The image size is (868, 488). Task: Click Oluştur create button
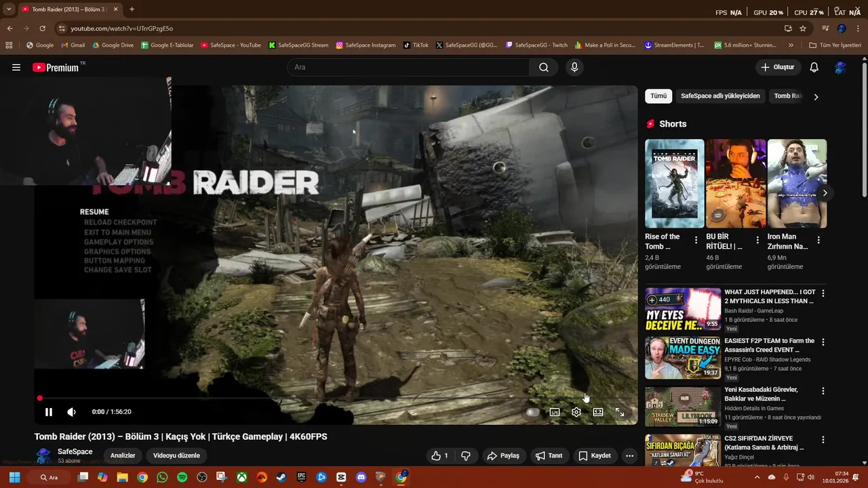(x=778, y=67)
